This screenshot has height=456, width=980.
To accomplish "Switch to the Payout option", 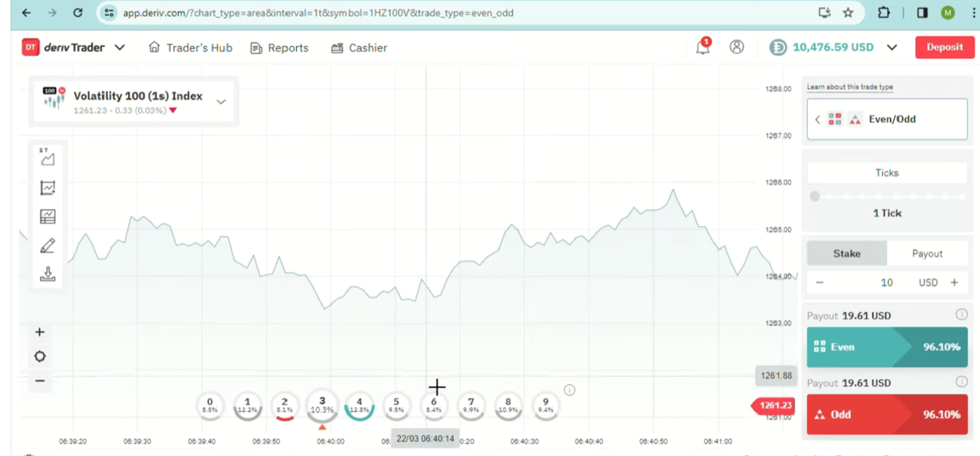I will point(927,254).
